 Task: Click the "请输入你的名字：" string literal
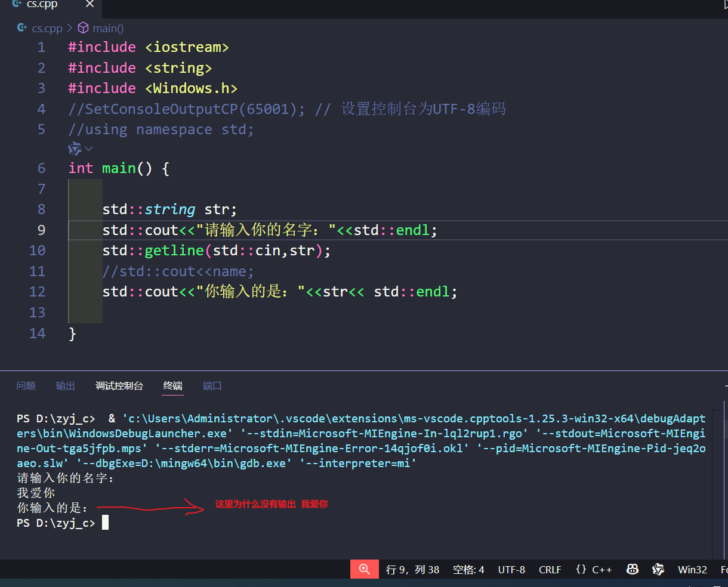pos(266,230)
